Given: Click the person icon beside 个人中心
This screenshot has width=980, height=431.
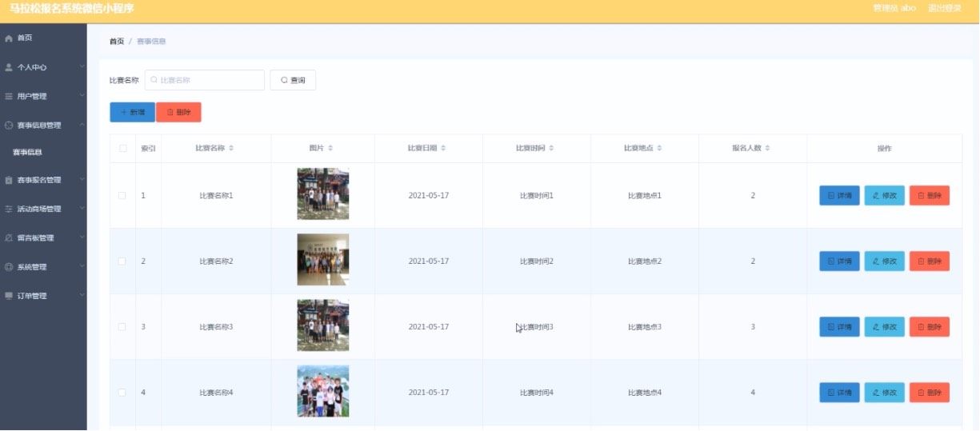Looking at the screenshot, I should click(x=9, y=68).
